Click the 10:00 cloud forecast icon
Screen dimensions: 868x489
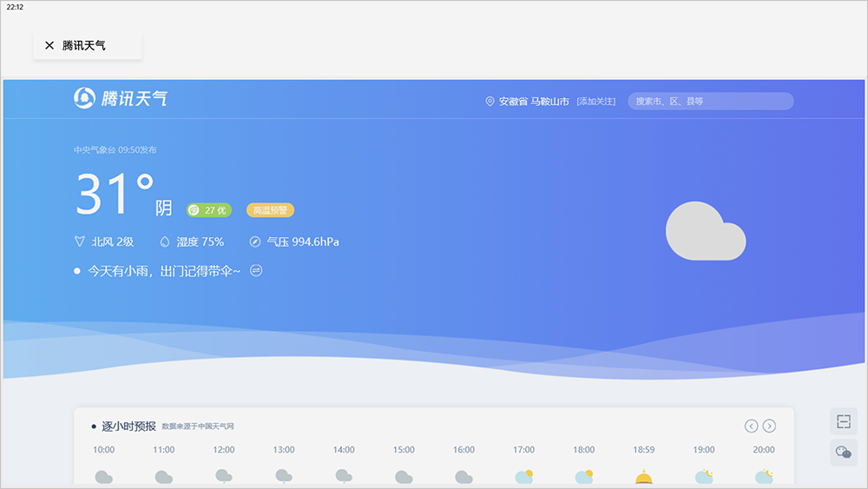coord(103,477)
